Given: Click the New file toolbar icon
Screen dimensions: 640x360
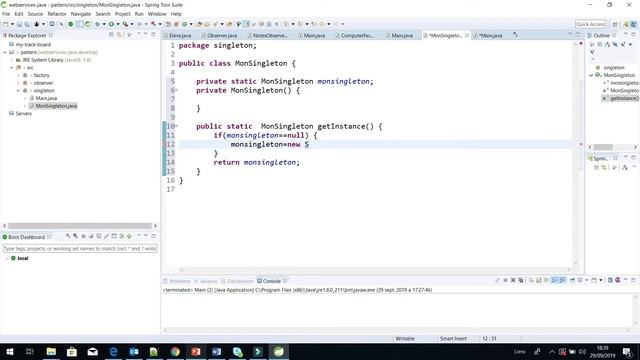Looking at the screenshot, I should 6,24.
